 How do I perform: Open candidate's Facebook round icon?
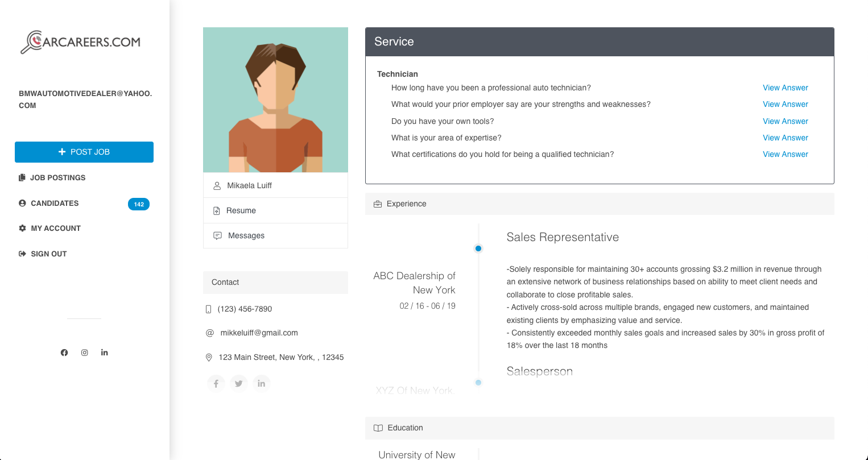(216, 384)
